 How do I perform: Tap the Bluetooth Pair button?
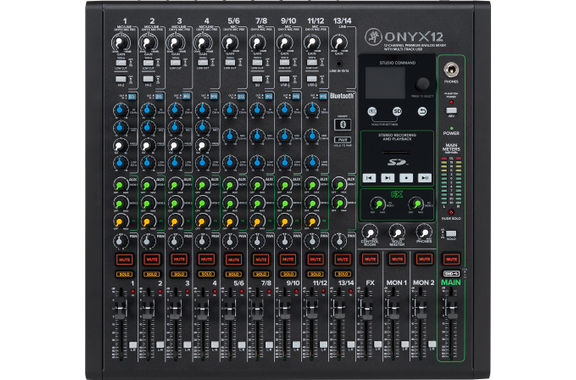point(342,140)
